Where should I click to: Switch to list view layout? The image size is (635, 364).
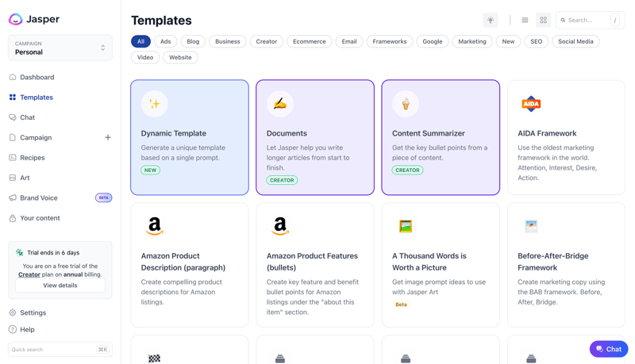click(525, 20)
